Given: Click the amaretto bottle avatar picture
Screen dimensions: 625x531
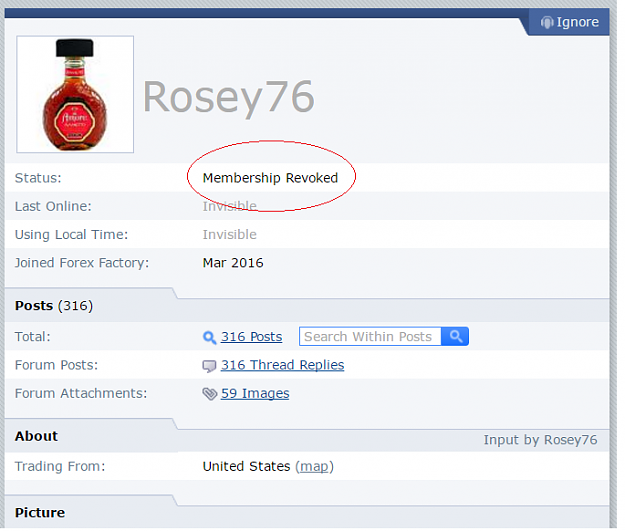Looking at the screenshot, I should (x=75, y=94).
